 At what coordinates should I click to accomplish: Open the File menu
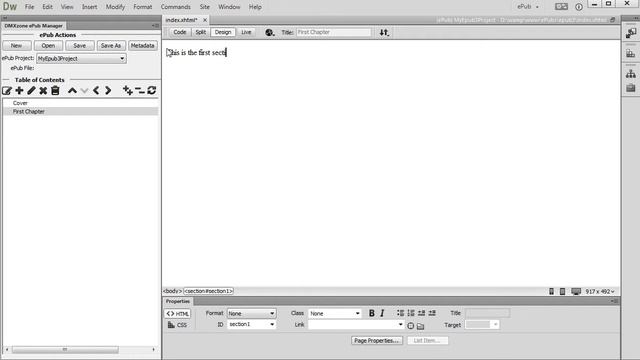(x=29, y=7)
